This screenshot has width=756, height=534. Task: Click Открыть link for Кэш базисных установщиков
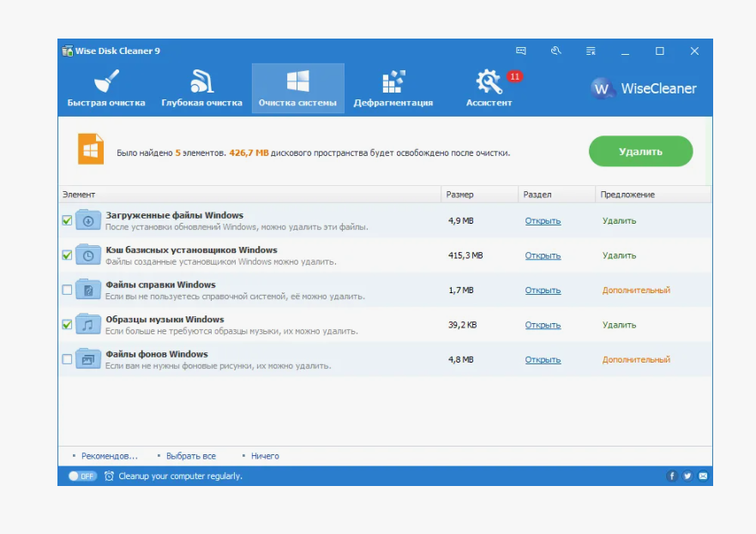pyautogui.click(x=543, y=255)
